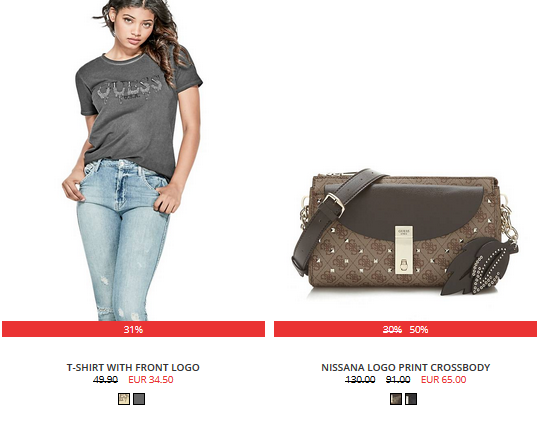The image size is (538, 422).
Task: Click the bag's dark shoulder strap buckle
Action: point(333,204)
